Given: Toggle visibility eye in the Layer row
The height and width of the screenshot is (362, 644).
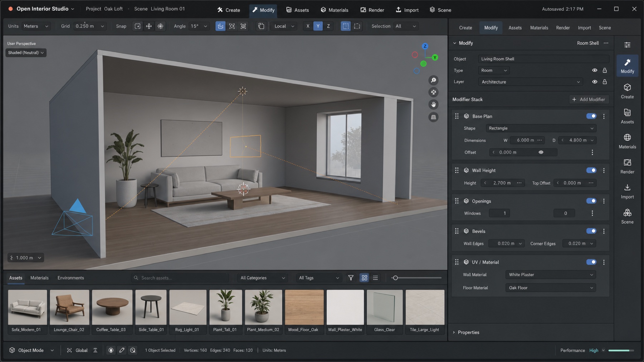Looking at the screenshot, I should click(595, 82).
